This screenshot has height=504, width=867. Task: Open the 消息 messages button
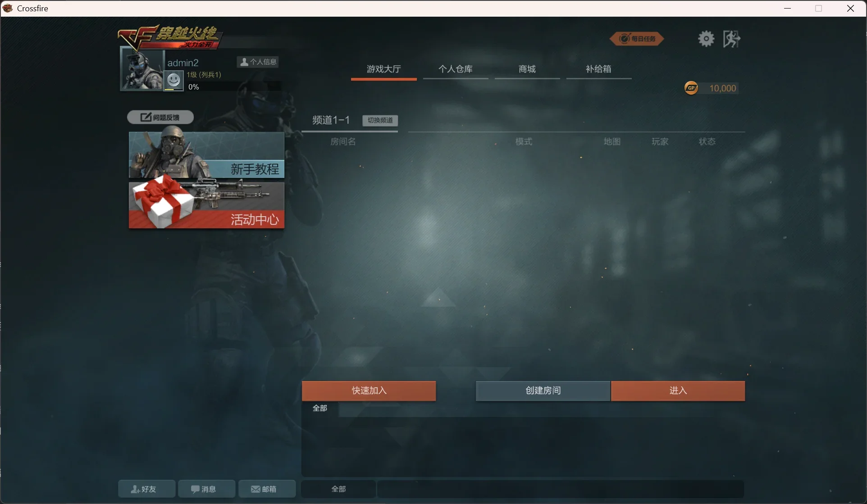[x=206, y=489]
